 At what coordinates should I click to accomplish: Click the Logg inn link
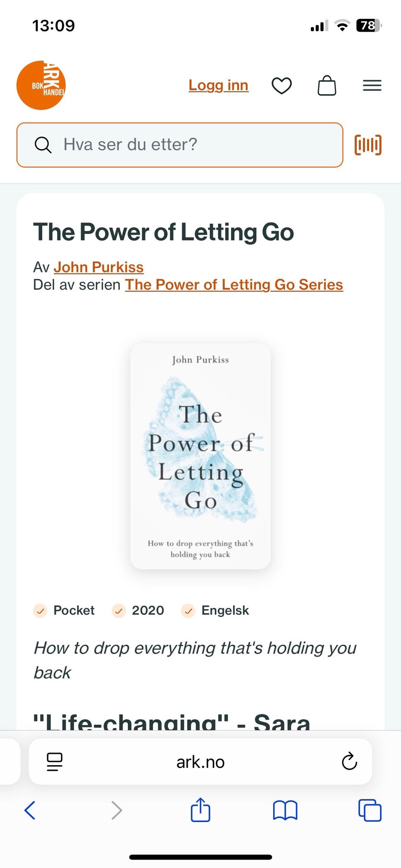(x=218, y=85)
